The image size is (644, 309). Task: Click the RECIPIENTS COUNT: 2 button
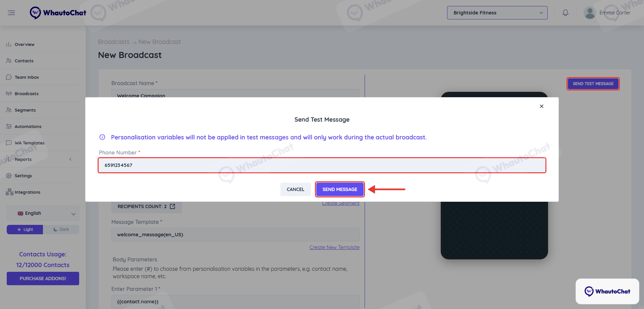(147, 206)
